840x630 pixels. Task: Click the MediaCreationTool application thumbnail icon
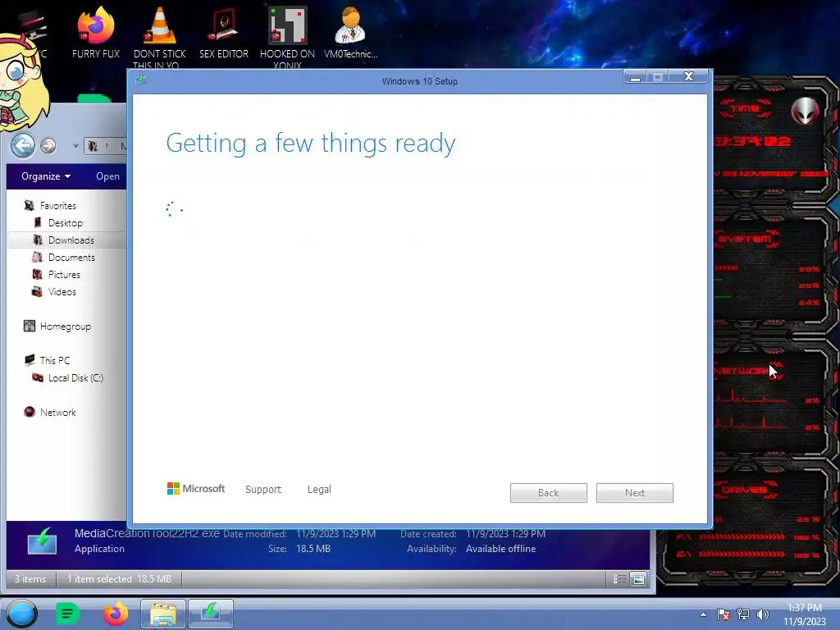43,541
